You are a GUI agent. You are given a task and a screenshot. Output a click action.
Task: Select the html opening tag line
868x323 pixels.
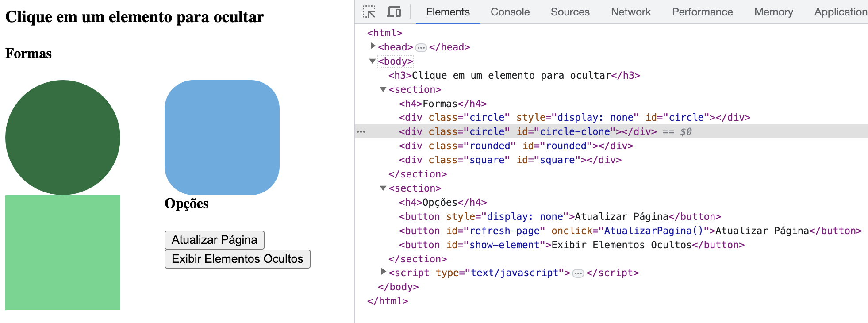(384, 33)
